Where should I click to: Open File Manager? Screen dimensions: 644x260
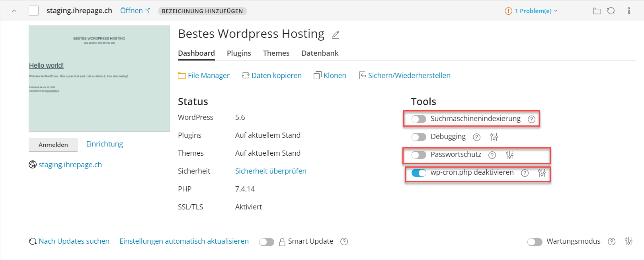(x=204, y=76)
